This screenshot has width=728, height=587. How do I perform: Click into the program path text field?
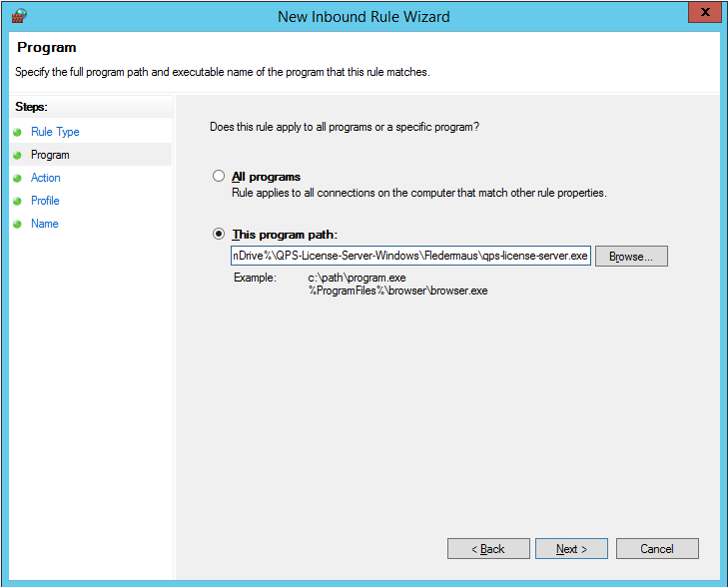coord(409,257)
